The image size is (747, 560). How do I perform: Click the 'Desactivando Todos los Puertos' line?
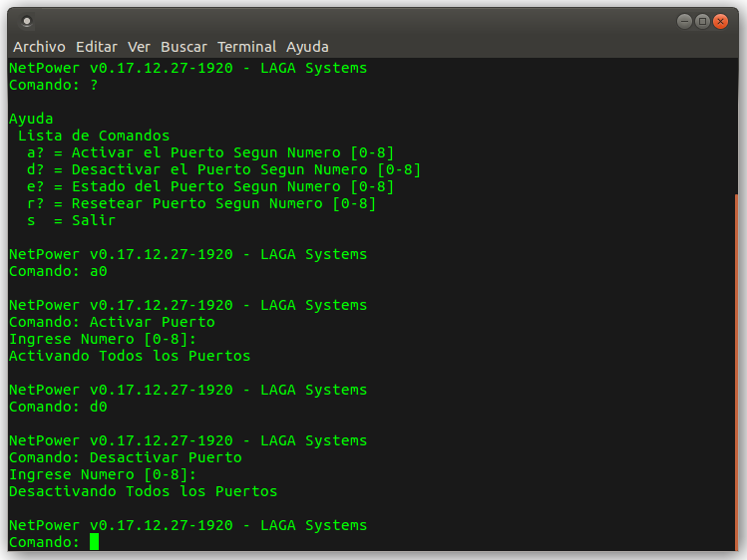point(143,491)
